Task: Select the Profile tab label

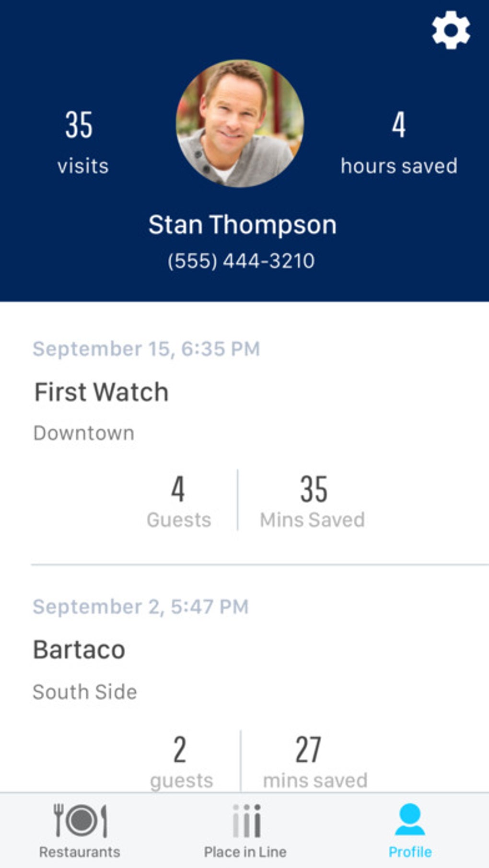Action: pyautogui.click(x=410, y=852)
